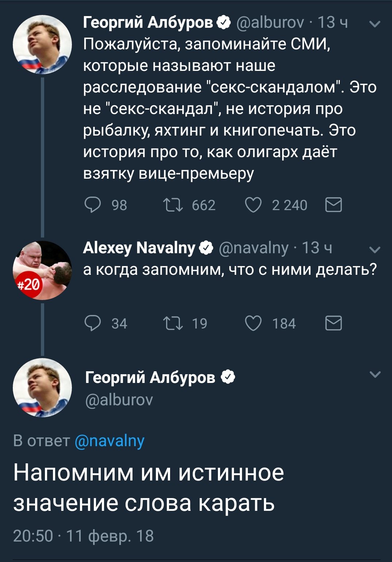The image size is (392, 562).
Task: Share Navalny's tweet via message icon
Action: (x=333, y=323)
